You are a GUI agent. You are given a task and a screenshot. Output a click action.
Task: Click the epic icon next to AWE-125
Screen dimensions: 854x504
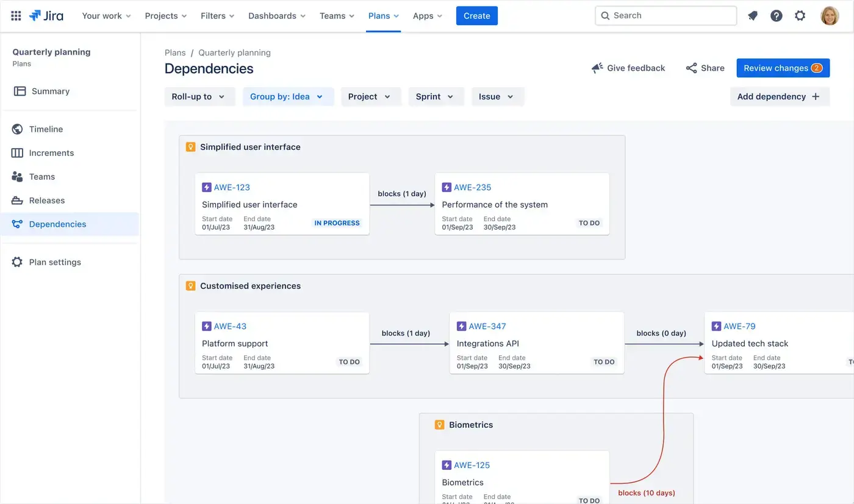pyautogui.click(x=447, y=466)
